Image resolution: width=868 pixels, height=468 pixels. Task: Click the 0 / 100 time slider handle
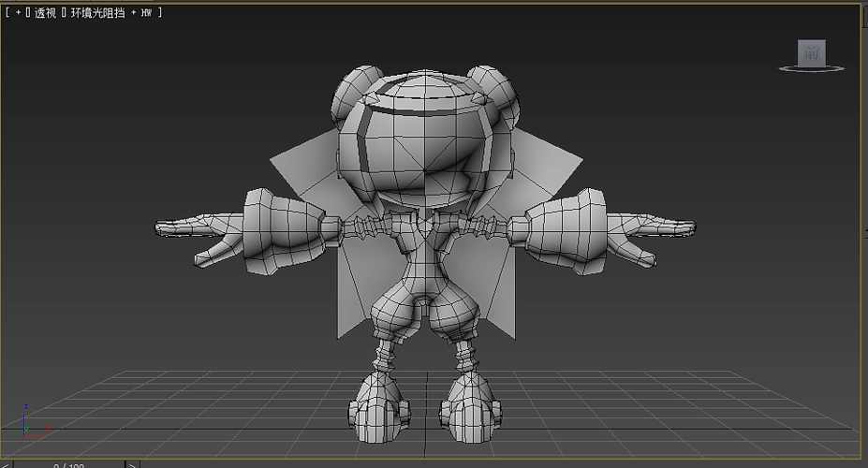point(69,464)
